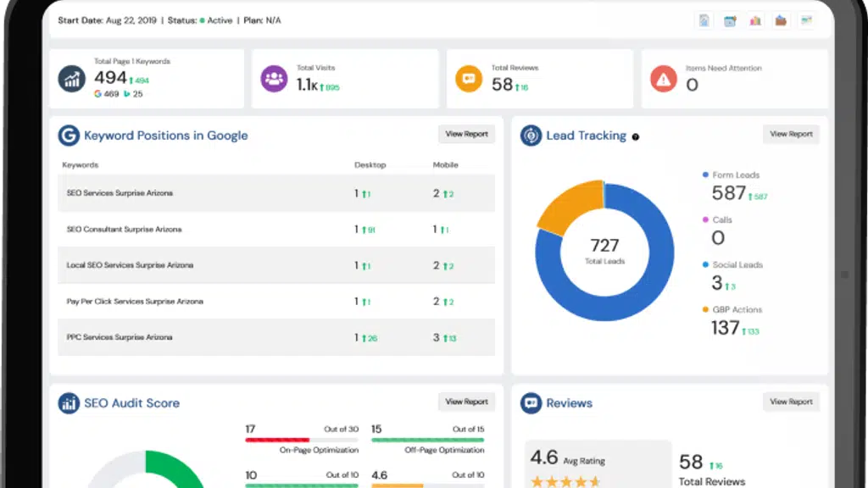Click the small Bing icon beside 25
Screen dimensions: 868x488
[127, 94]
